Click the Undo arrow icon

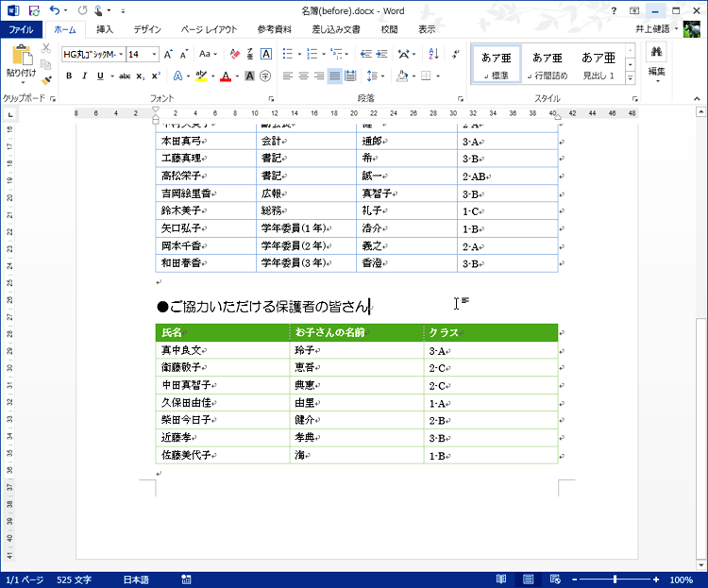pyautogui.click(x=54, y=10)
